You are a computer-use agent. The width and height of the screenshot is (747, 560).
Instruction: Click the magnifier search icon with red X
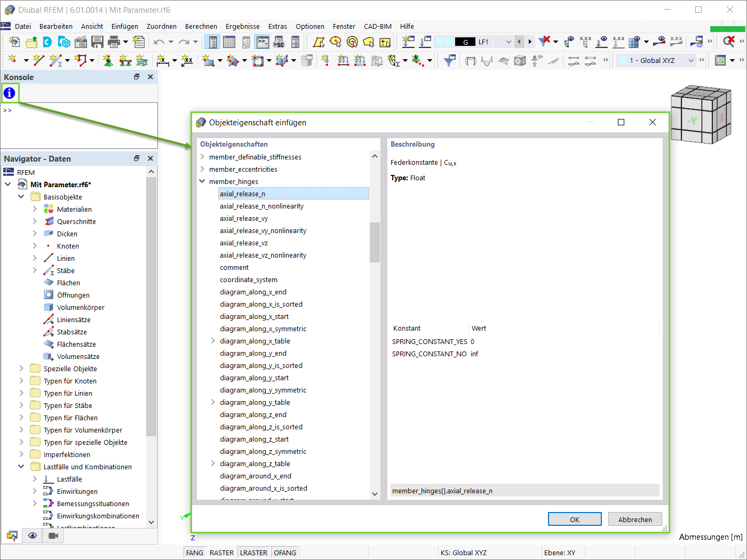pos(728,42)
